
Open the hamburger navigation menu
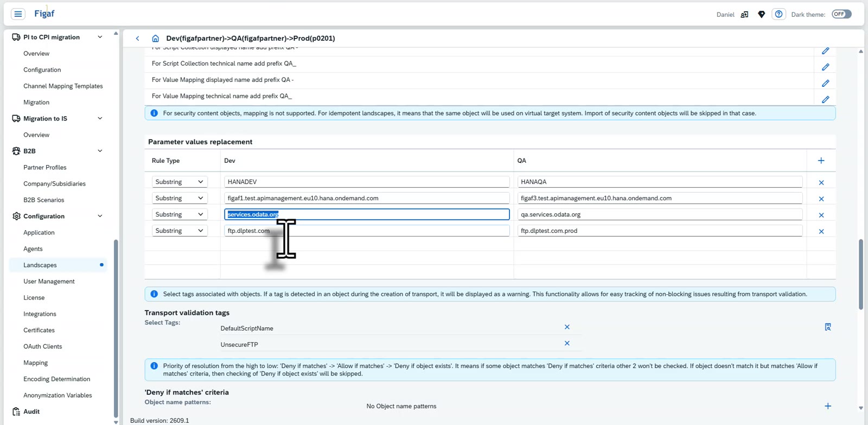(18, 14)
